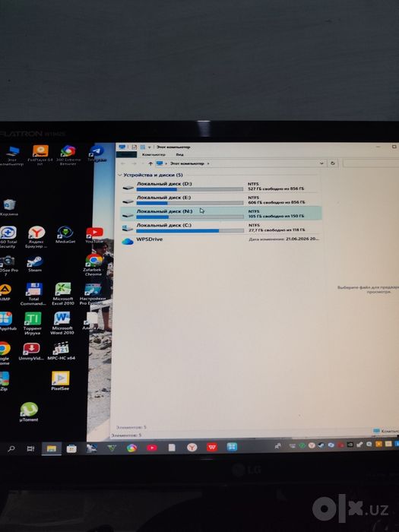Screen dimensions: 399x532
Task: Open the quick access toolbar dropdown arrow
Action: click(x=149, y=147)
